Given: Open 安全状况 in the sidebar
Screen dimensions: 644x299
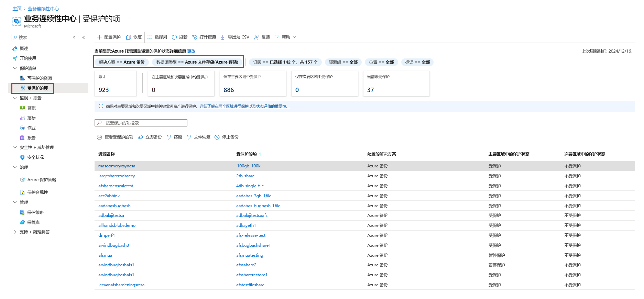Looking at the screenshot, I should click(35, 157).
